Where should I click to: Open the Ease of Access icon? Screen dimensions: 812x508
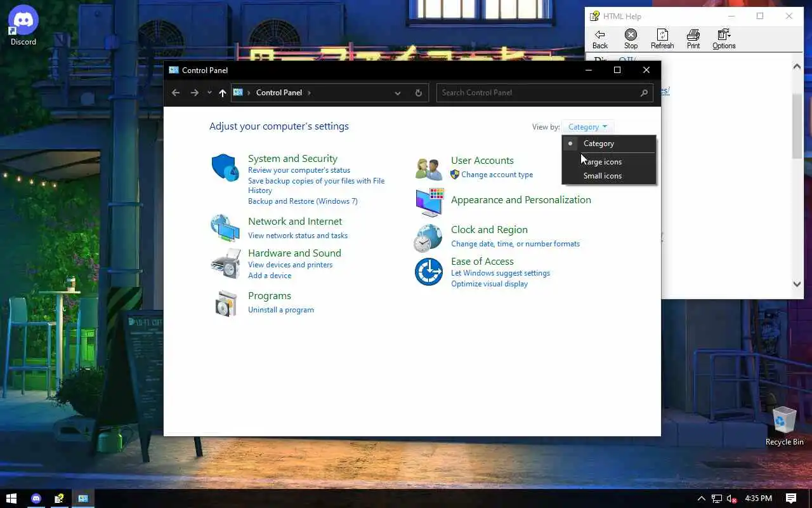coord(429,272)
